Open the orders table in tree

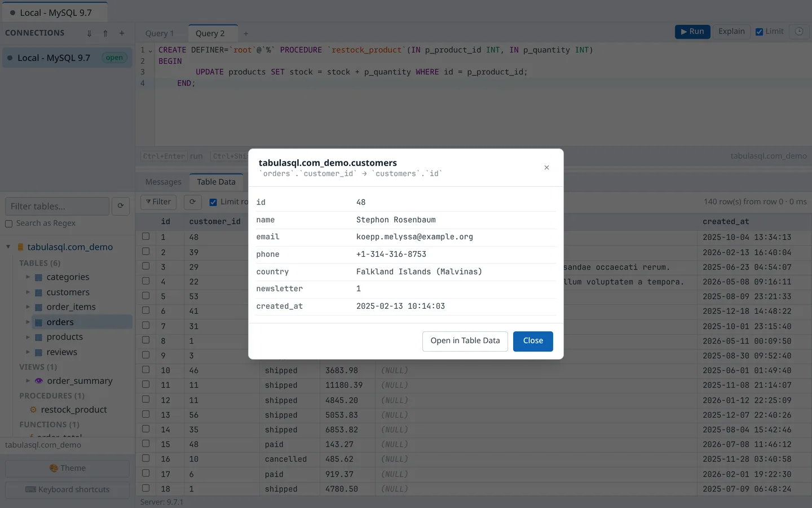pos(60,322)
